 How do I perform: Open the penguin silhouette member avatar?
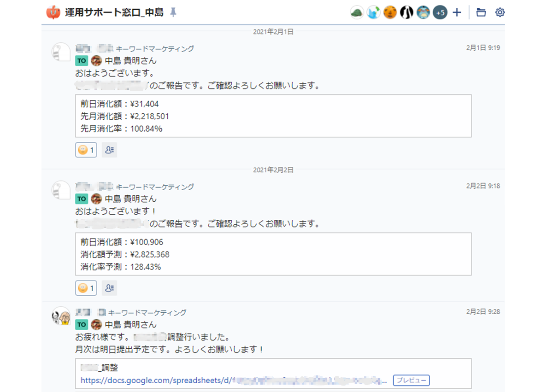point(407,13)
